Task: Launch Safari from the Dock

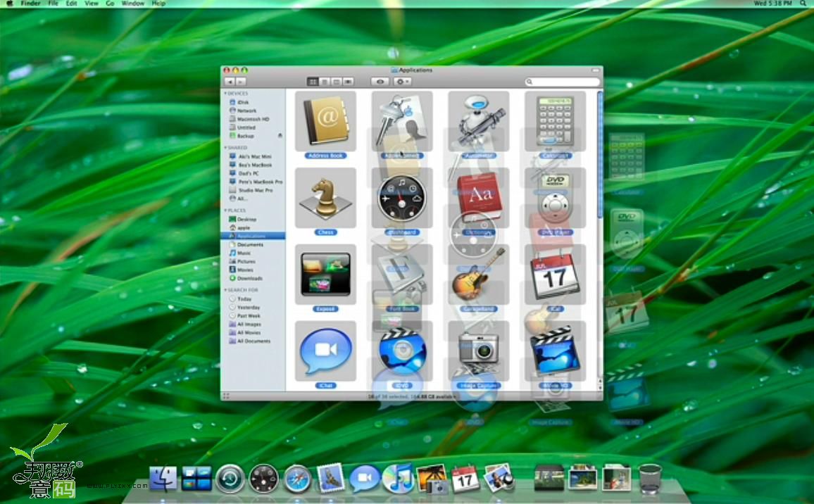Action: click(297, 479)
